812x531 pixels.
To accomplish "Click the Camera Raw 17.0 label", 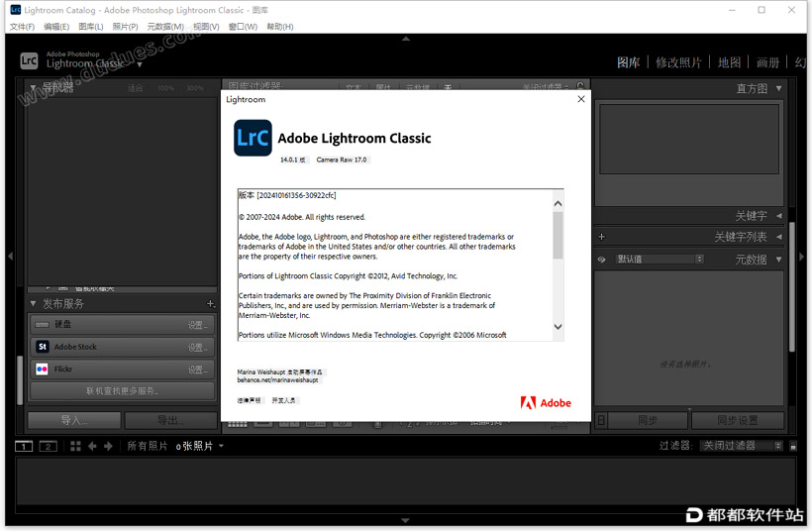I will (x=342, y=159).
